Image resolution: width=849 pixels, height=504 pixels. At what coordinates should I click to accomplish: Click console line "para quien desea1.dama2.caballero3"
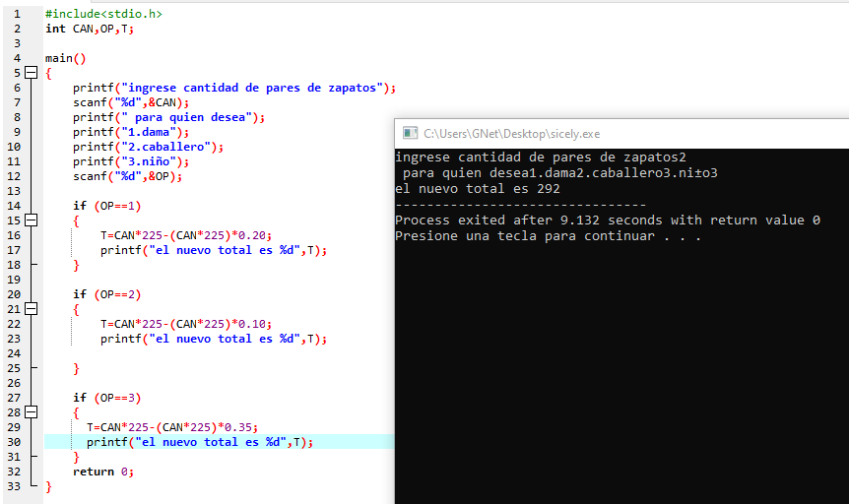(x=559, y=173)
